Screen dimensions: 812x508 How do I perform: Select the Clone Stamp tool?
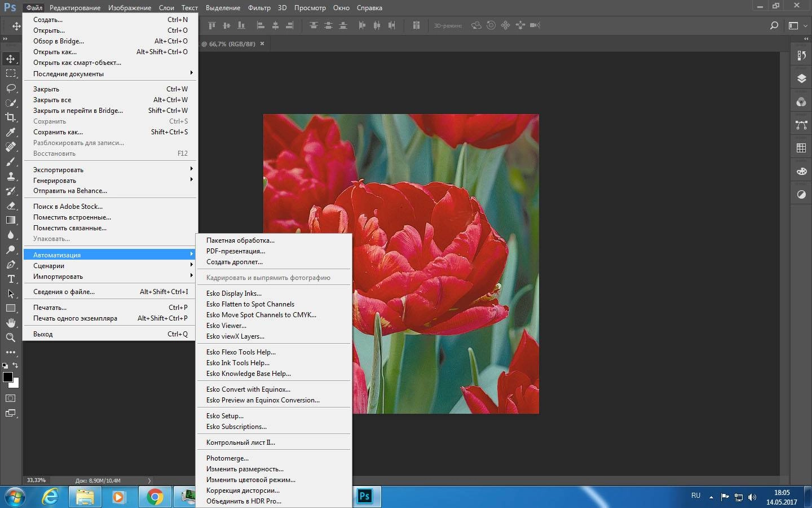click(11, 176)
